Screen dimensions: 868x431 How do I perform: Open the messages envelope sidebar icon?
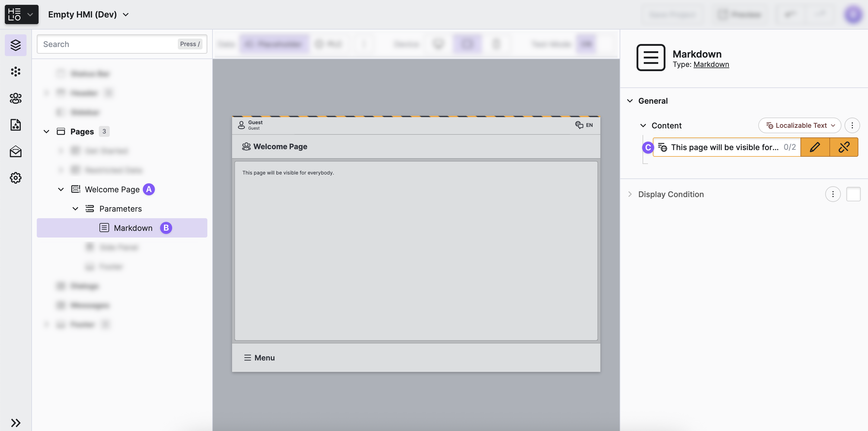15,151
